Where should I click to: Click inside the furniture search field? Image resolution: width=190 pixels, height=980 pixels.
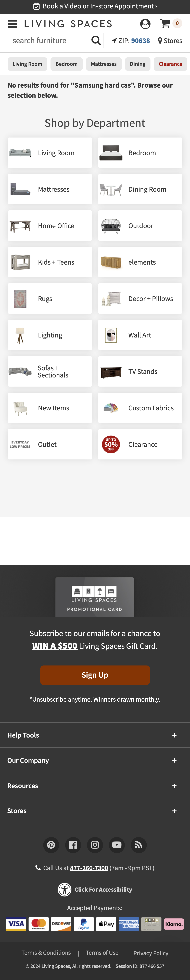49,40
